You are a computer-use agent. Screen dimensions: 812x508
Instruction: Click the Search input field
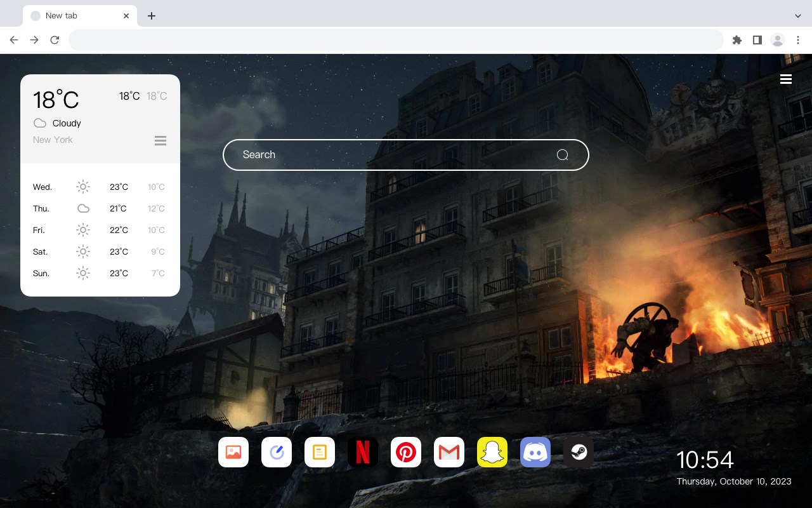coord(406,155)
